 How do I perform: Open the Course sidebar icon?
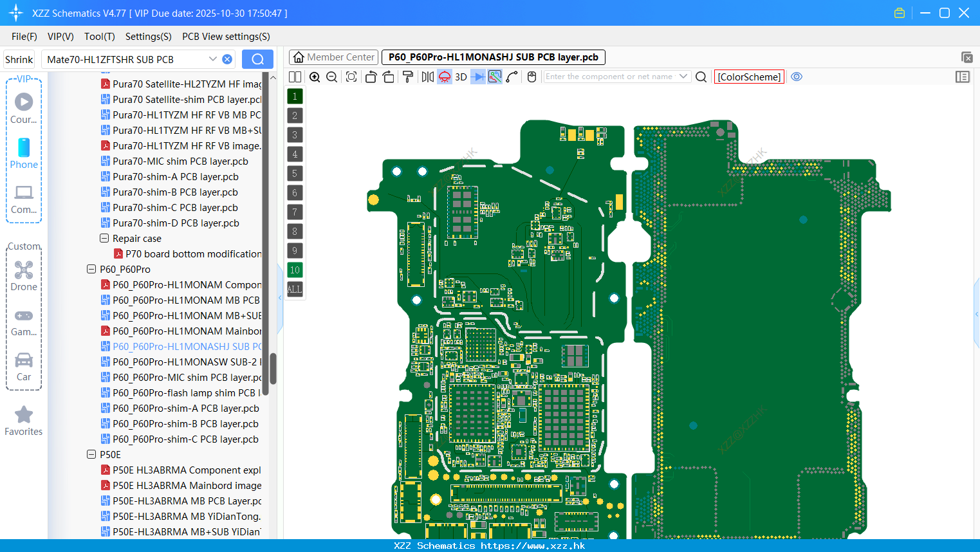click(24, 108)
